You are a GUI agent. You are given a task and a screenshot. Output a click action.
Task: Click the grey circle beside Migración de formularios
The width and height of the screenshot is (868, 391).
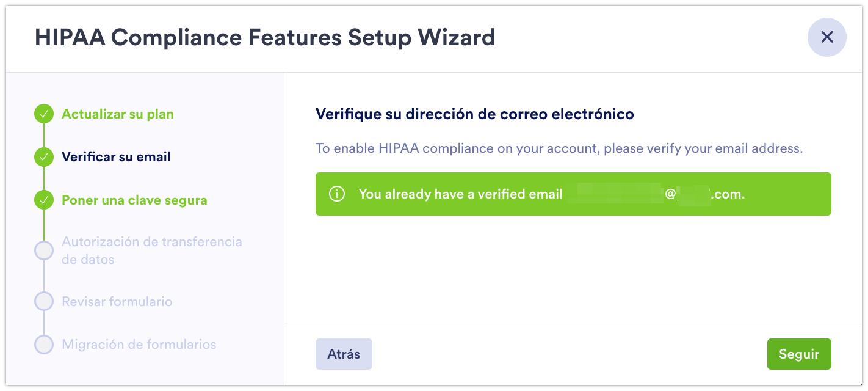pyautogui.click(x=44, y=345)
